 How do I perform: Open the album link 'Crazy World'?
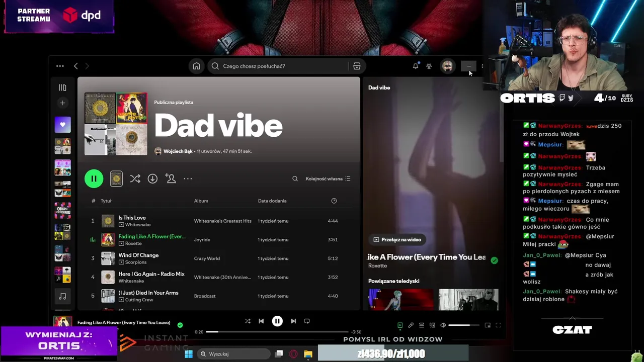point(207,258)
